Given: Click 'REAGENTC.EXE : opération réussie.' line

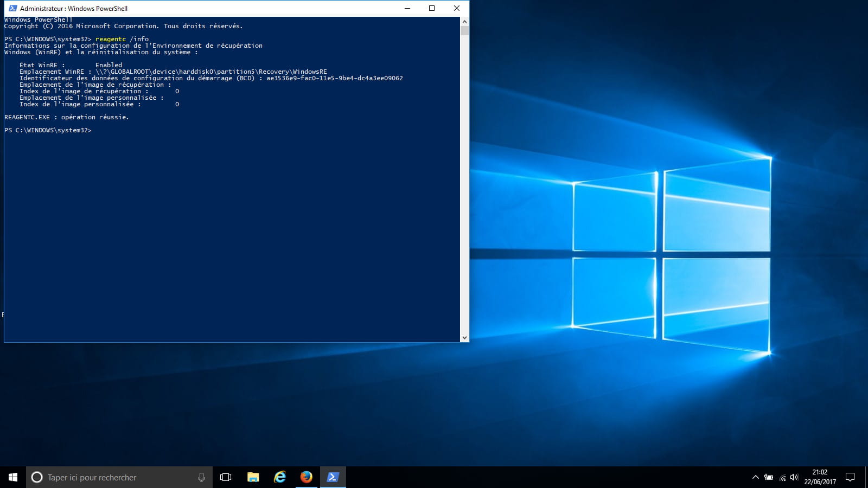Looking at the screenshot, I should tap(67, 117).
